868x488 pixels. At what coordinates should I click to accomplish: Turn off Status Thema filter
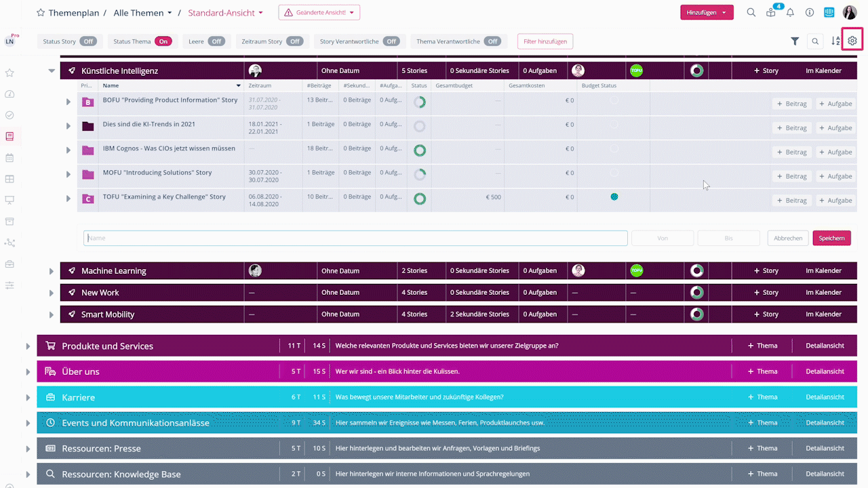(x=163, y=41)
